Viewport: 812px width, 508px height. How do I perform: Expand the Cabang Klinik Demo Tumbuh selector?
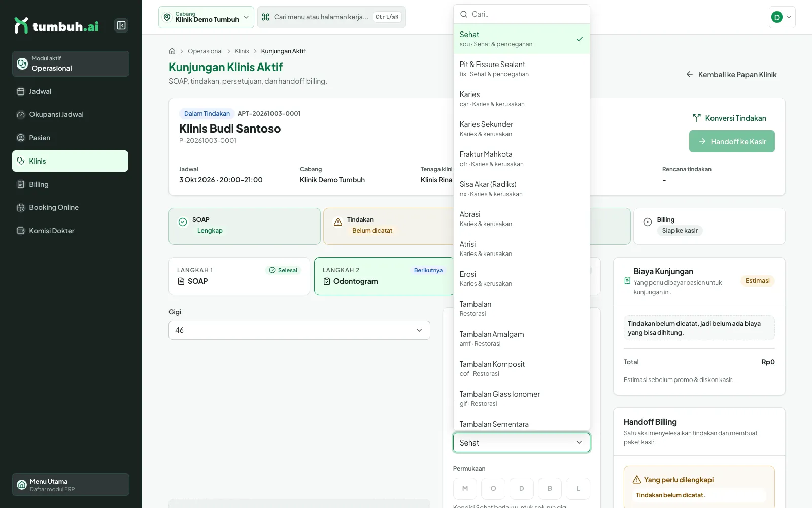(x=206, y=17)
